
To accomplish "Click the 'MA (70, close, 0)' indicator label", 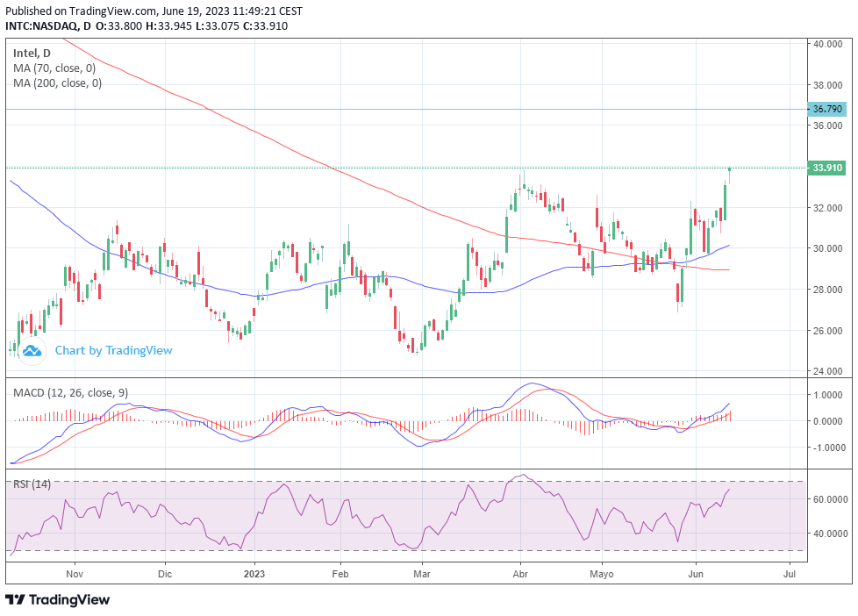I will [x=54, y=68].
